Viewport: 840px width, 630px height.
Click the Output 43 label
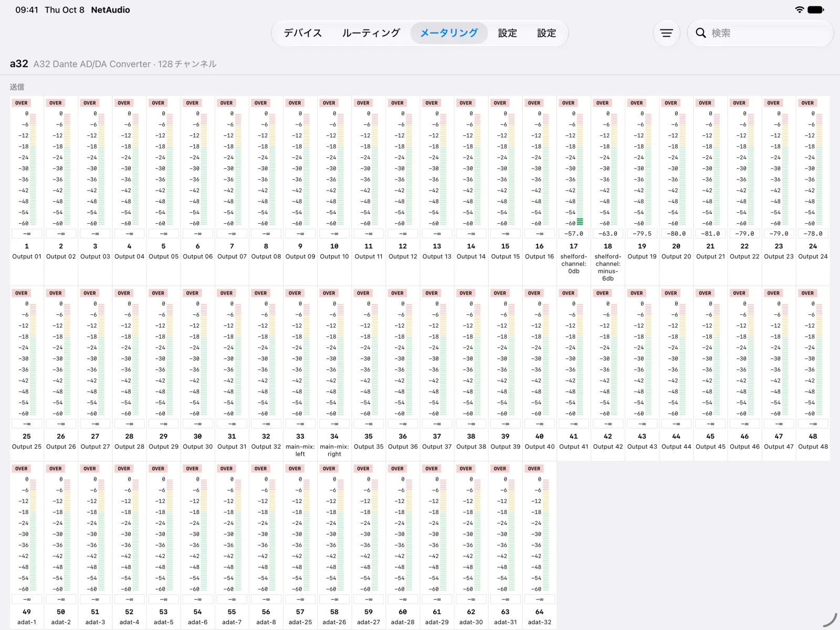pos(642,447)
